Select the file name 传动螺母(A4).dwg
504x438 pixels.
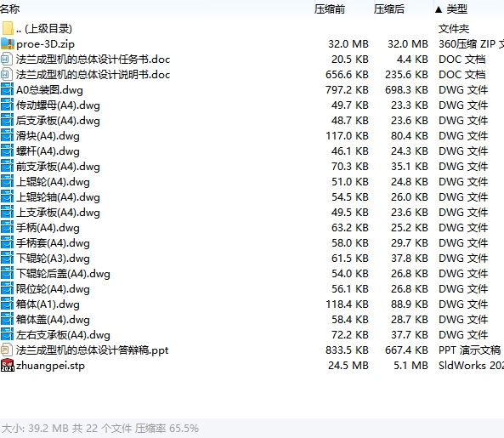click(58, 105)
